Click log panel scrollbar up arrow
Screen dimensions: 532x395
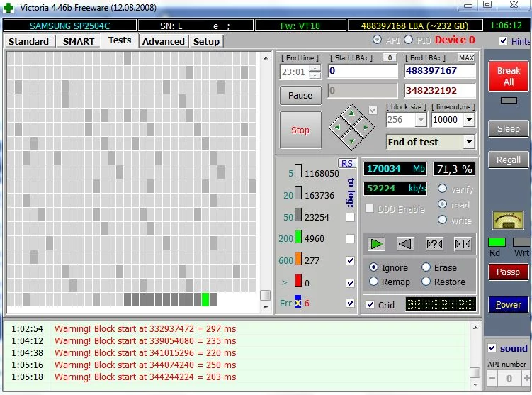[475, 328]
